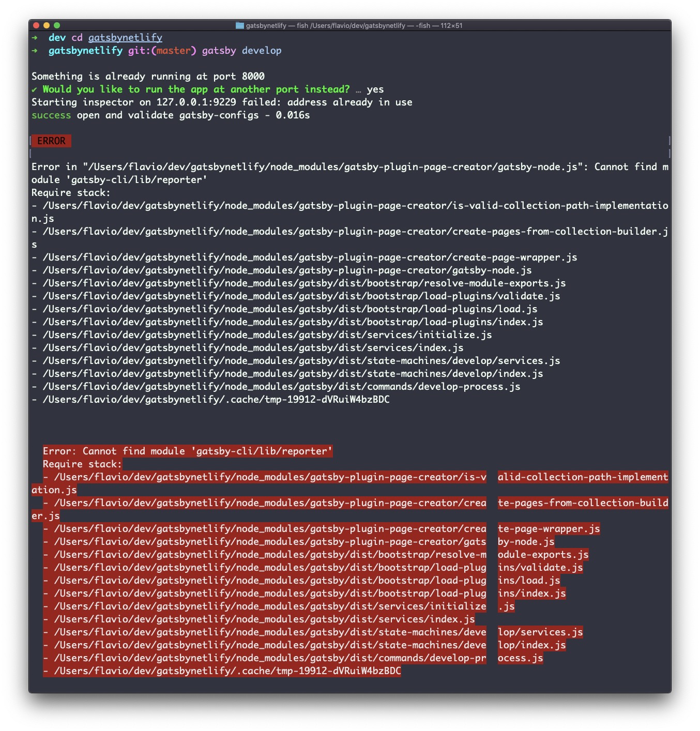Click the "yes" answer to the port question
The width and height of the screenshot is (700, 731).
pos(375,89)
